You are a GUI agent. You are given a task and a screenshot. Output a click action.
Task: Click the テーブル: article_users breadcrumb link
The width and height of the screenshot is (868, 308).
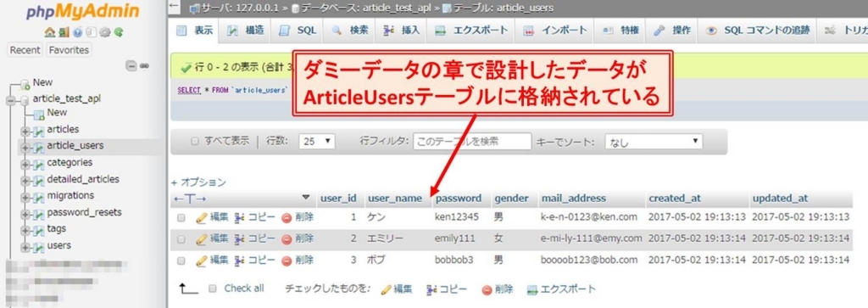point(503,8)
